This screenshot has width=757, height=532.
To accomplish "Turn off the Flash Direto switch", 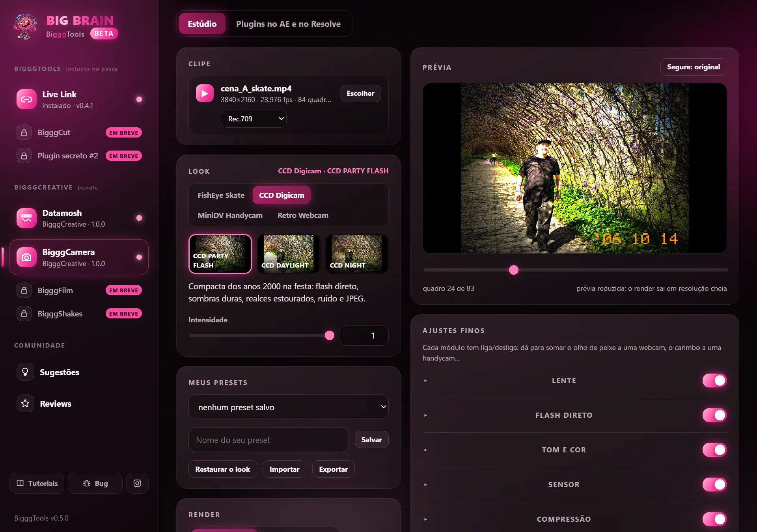I will (x=714, y=415).
